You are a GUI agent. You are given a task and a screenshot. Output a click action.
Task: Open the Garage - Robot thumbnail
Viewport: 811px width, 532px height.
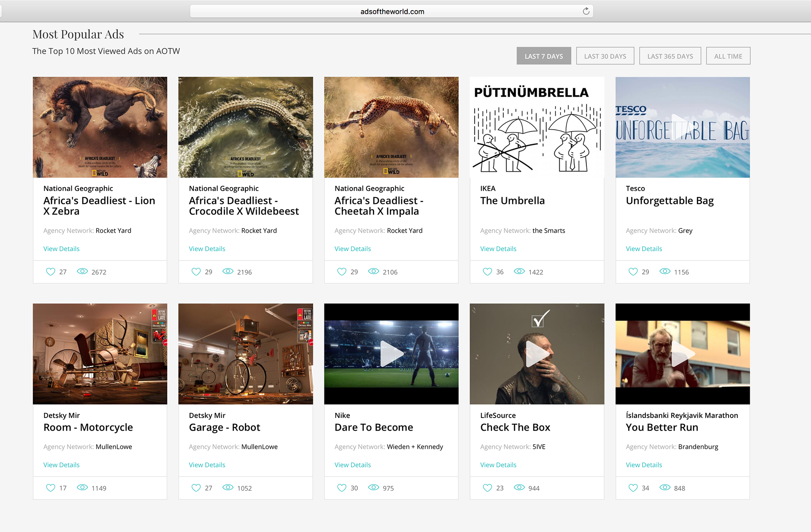246,354
